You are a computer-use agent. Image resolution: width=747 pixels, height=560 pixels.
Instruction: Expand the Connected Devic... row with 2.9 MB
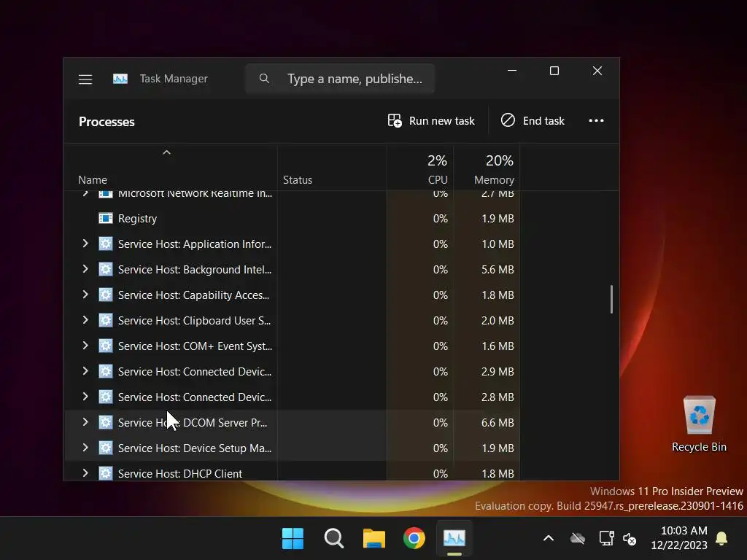pos(85,371)
